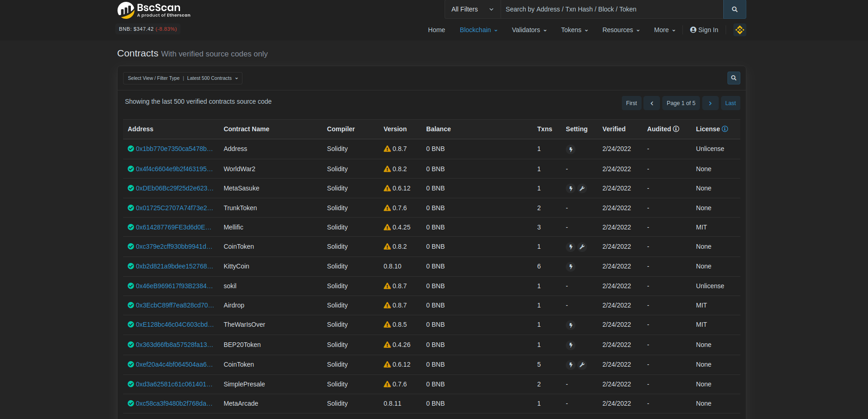The width and height of the screenshot is (868, 419).
Task: Click compiler warning icon in TrunkToken row
Action: [387, 208]
